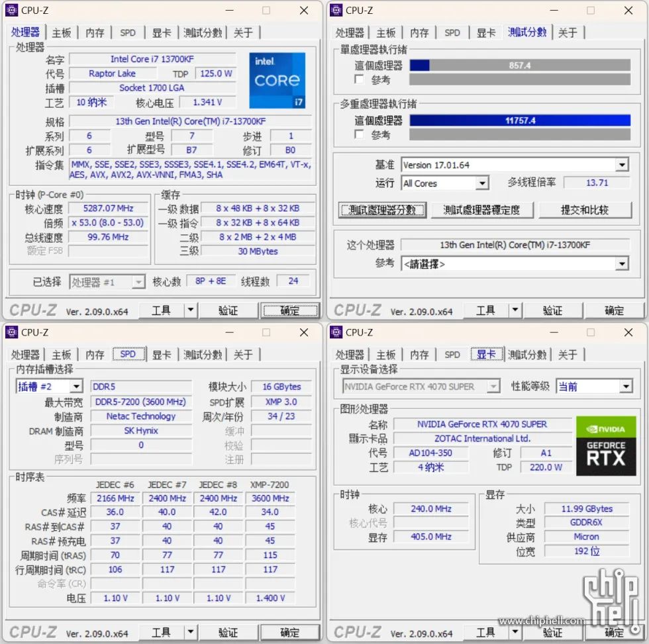This screenshot has height=644, width=649.
Task: Click 測試處理器穩定度 button
Action: click(482, 210)
